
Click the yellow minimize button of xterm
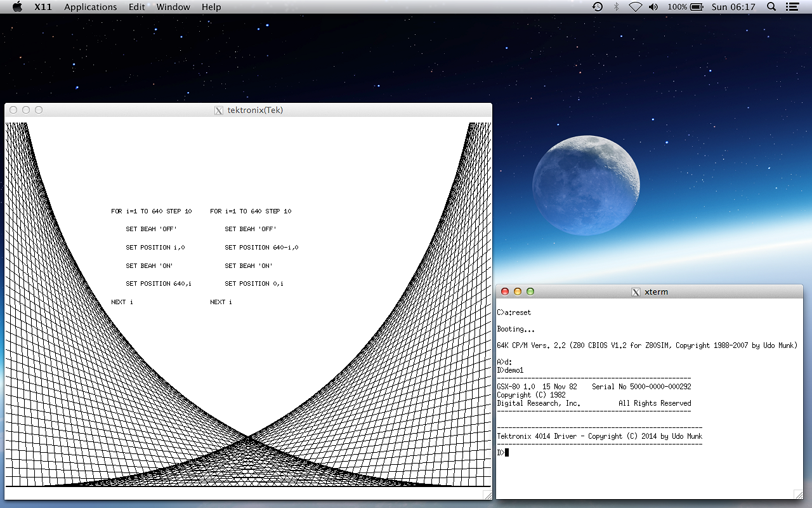(x=518, y=291)
